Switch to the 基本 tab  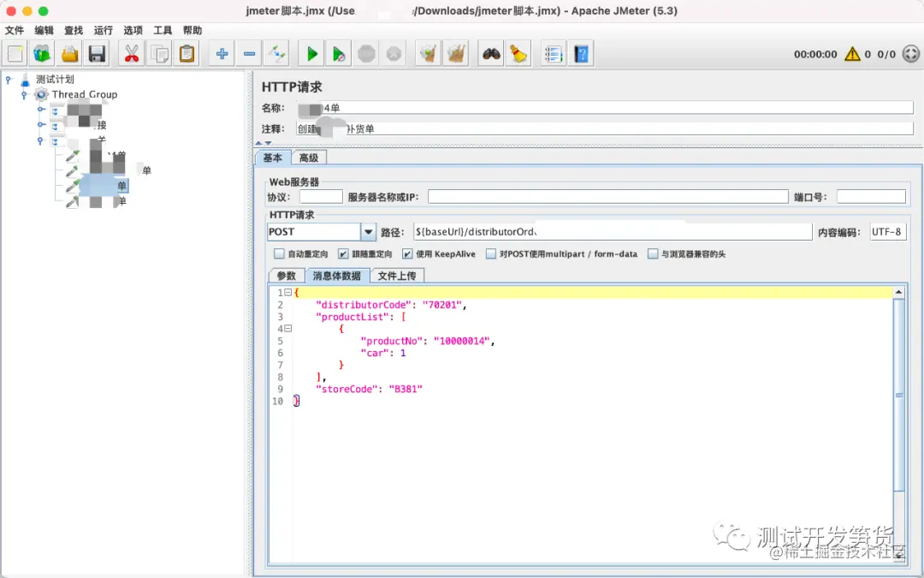click(273, 158)
